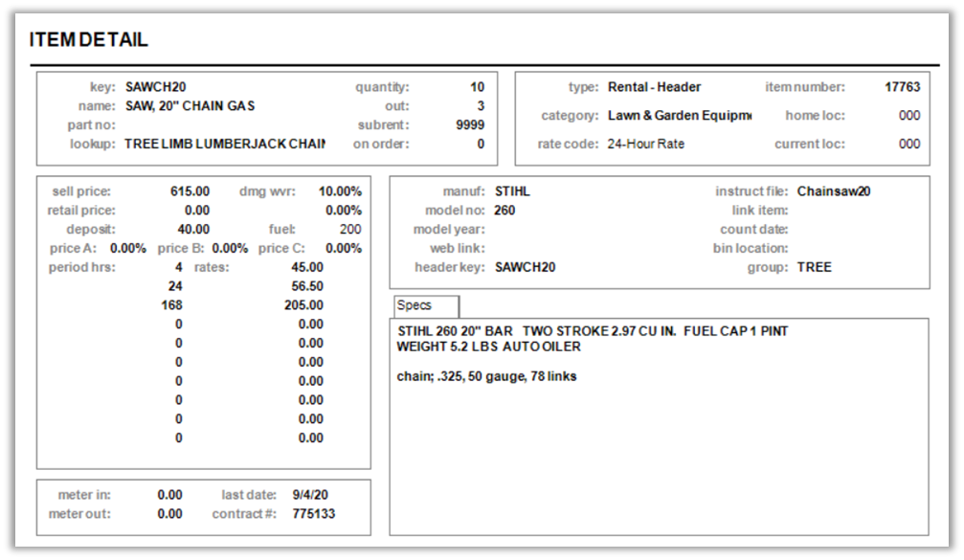Screen dimensions: 964x560
Task: Select the subrent value 9999
Action: [x=469, y=125]
